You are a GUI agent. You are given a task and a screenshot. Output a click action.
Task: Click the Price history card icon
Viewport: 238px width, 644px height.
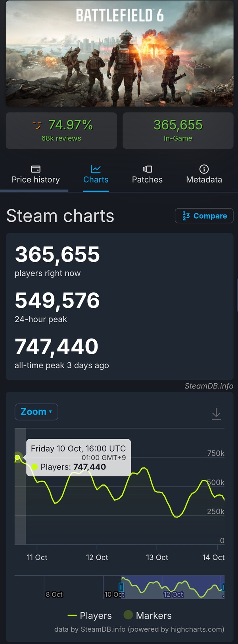coord(36,169)
